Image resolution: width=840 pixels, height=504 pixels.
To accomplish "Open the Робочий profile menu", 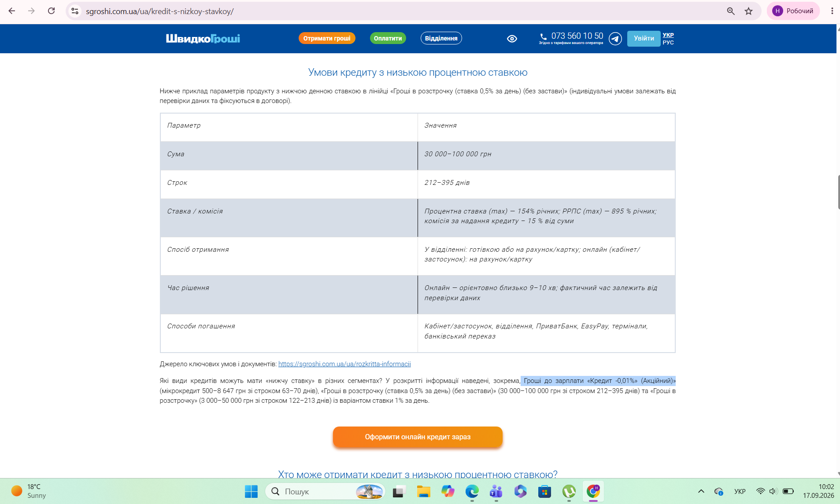I will (x=793, y=11).
